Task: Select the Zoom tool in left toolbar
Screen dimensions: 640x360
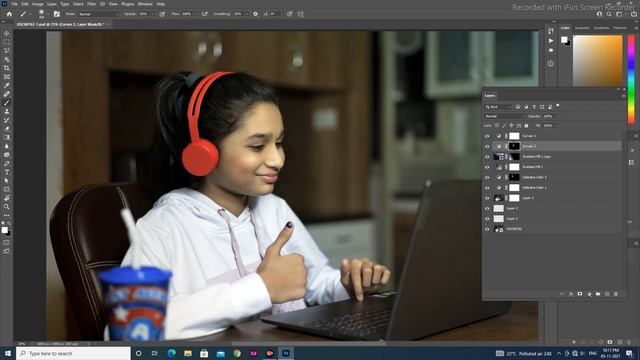Action: [x=7, y=207]
